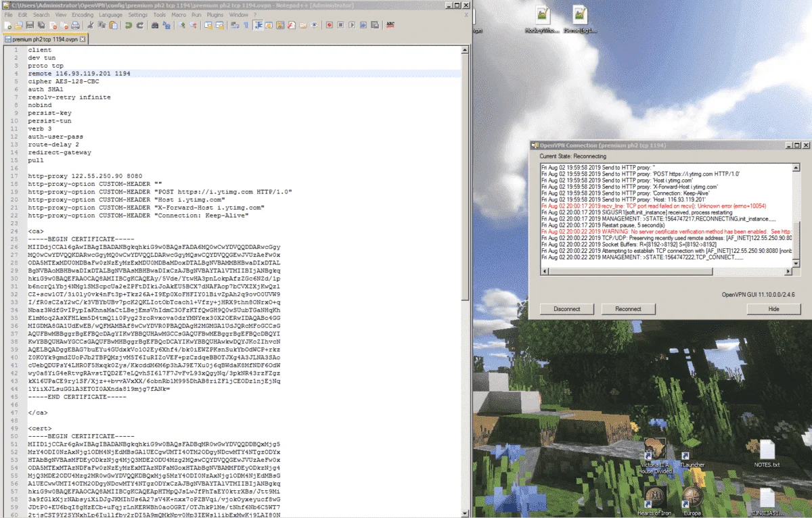812x518 pixels.
Task: Click the OpenVPN log vertical scrollbar
Action: [x=796, y=215]
